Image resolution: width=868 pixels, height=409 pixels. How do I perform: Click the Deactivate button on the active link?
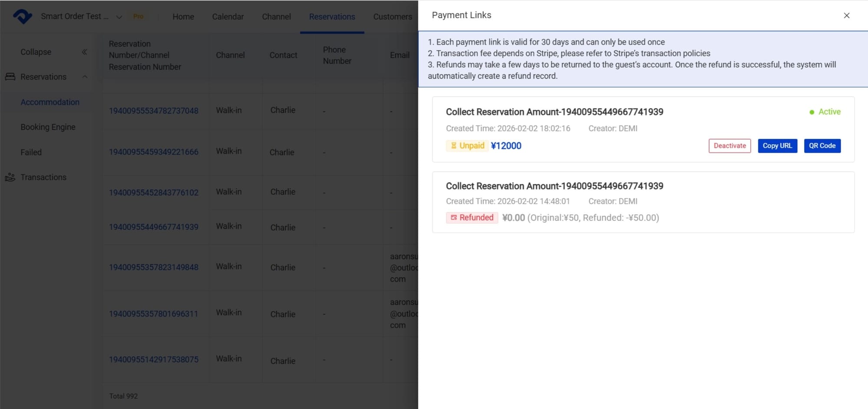730,145
